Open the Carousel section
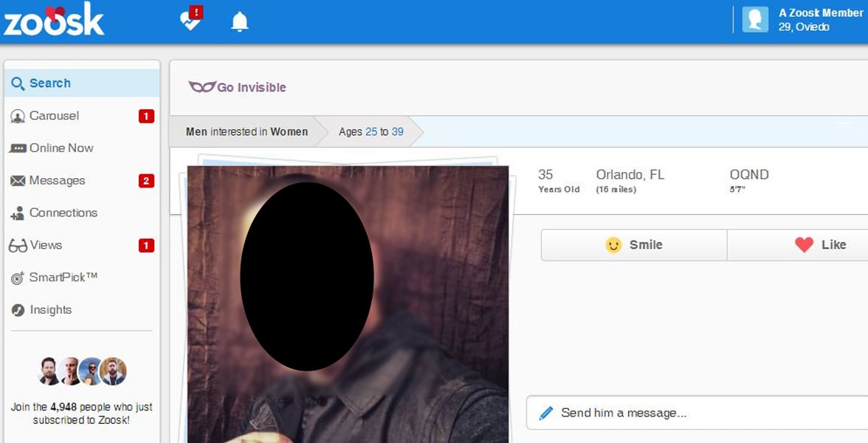The height and width of the screenshot is (443, 868). click(x=55, y=115)
